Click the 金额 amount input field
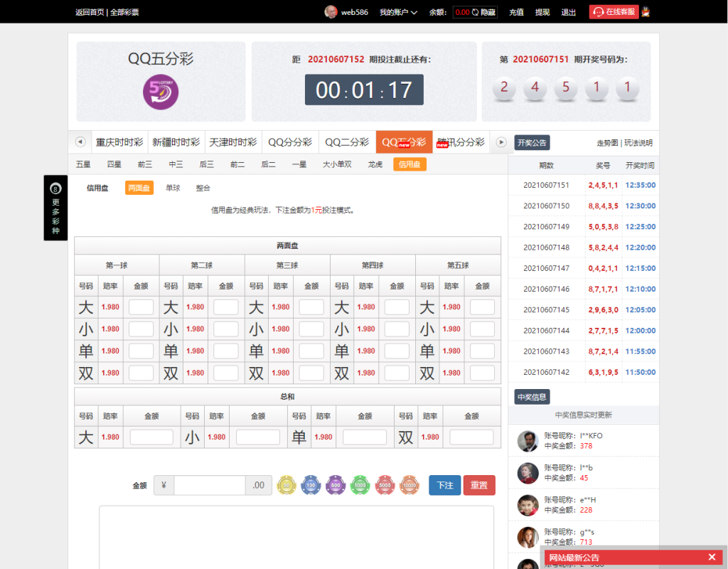 coord(210,485)
